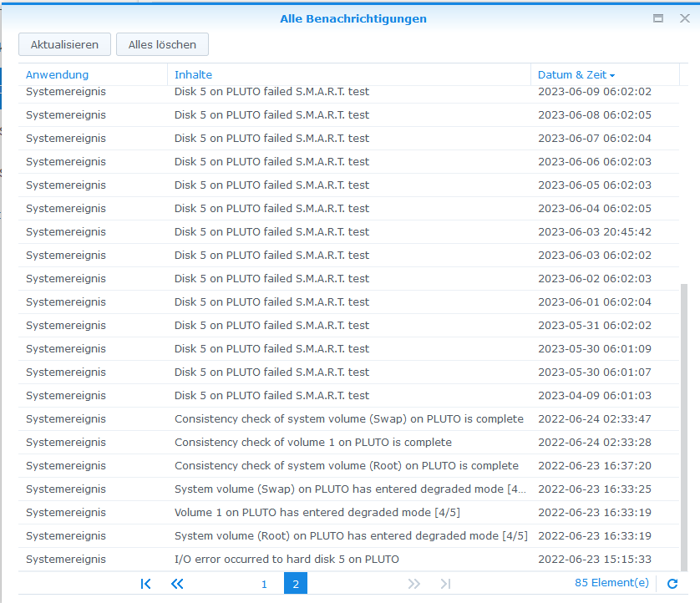Select S.M.A.R.T. failure row dated 2023-05-30 06:01:09
This screenshot has height=603, width=700.
348,349
